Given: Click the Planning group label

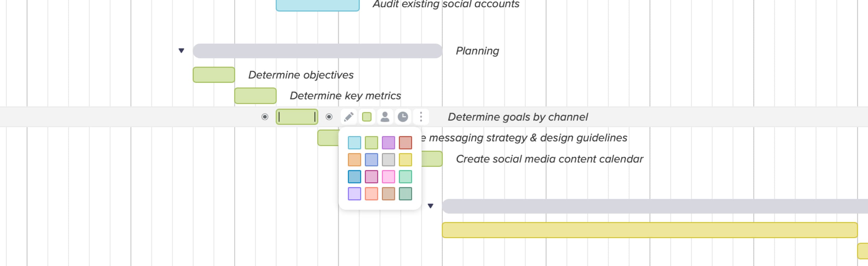Looking at the screenshot, I should [477, 51].
